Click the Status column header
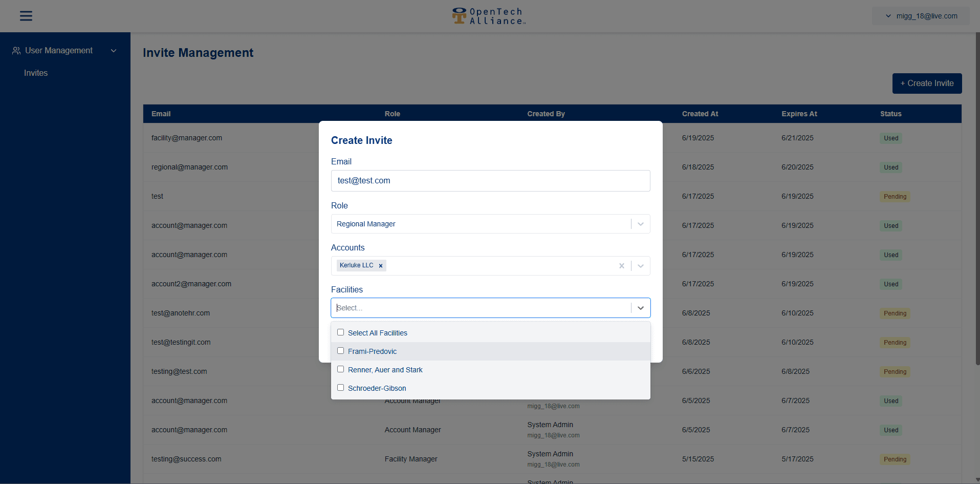Viewport: 980px width, 484px height. [x=890, y=114]
